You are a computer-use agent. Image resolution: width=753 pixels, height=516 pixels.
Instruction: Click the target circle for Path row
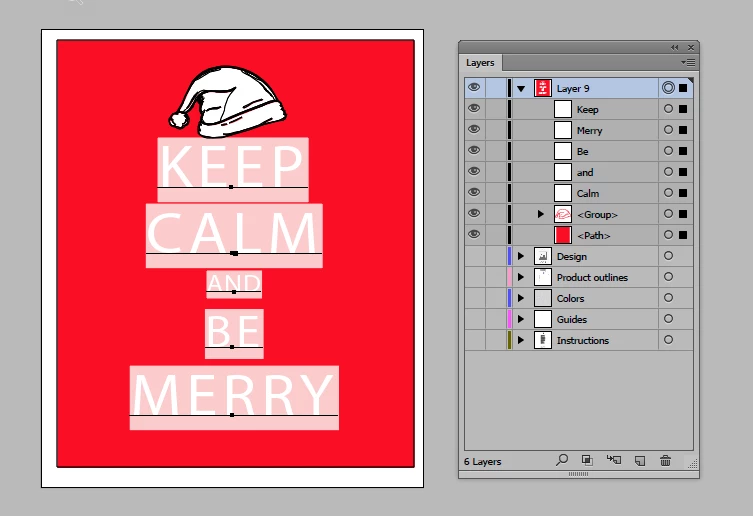coord(668,234)
